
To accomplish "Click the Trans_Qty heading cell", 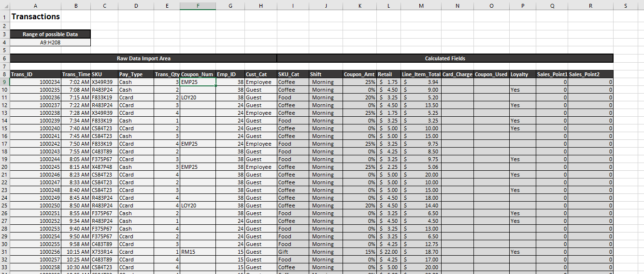I will tap(167, 74).
